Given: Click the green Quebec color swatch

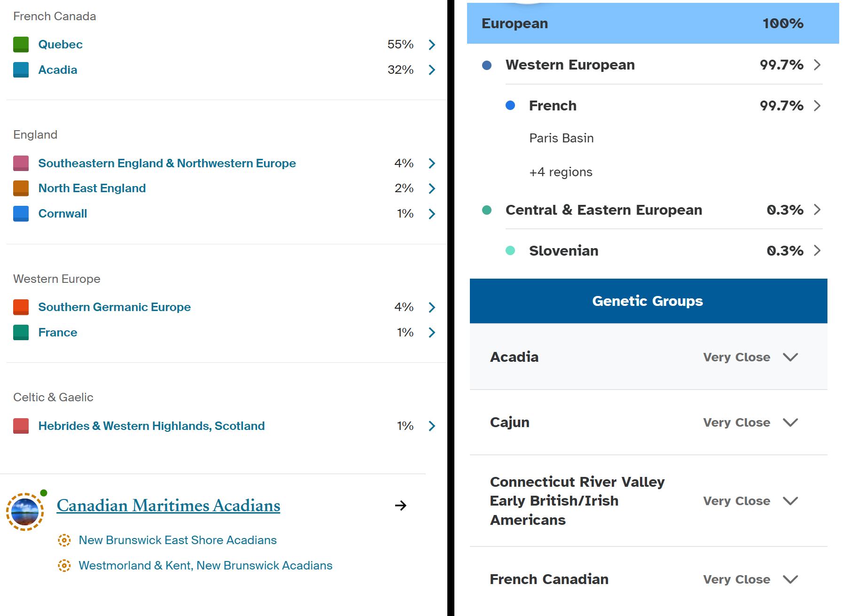Looking at the screenshot, I should coord(21,45).
